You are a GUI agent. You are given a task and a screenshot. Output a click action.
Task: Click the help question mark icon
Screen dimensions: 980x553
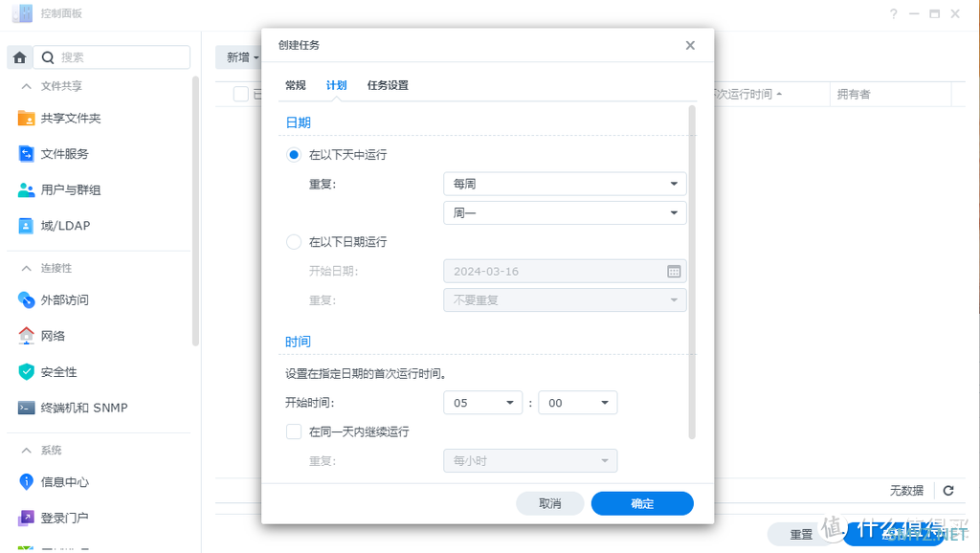894,13
